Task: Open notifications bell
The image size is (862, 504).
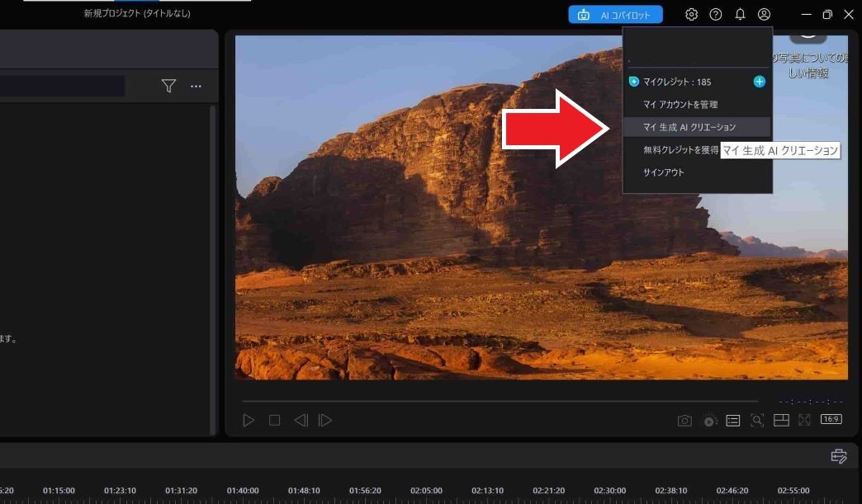Action: [x=740, y=15]
